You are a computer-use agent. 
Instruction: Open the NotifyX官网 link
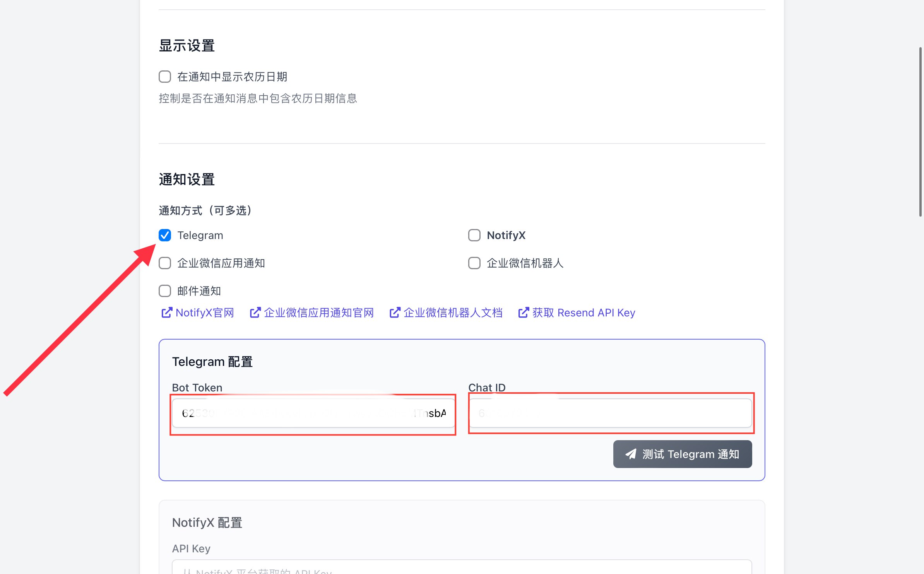198,313
